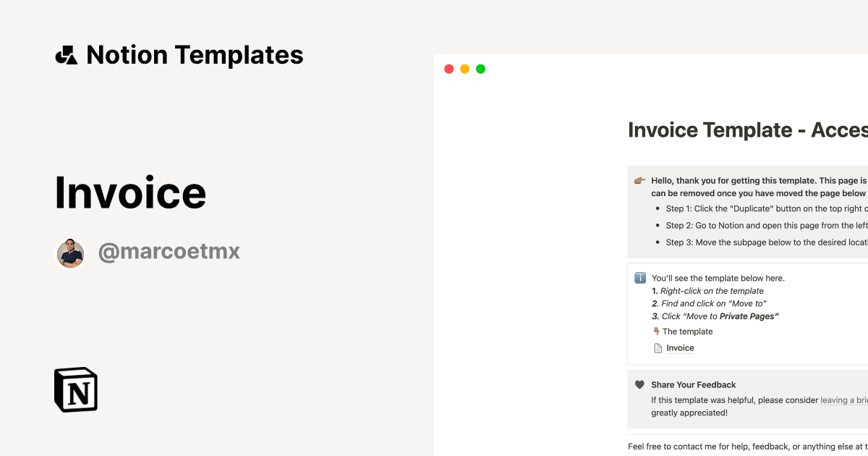Click the yellow minimize window dot
Viewport: 868px width, 456px height.
464,69
